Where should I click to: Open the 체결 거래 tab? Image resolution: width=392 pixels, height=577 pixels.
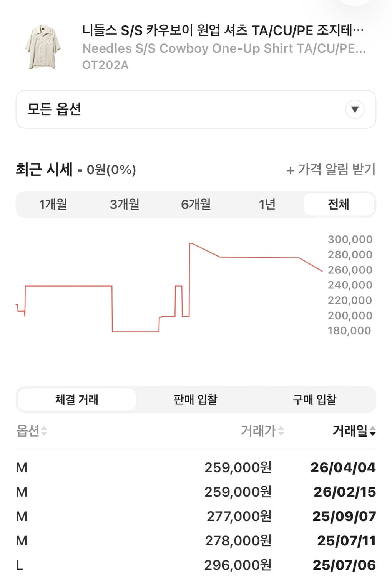point(77,399)
